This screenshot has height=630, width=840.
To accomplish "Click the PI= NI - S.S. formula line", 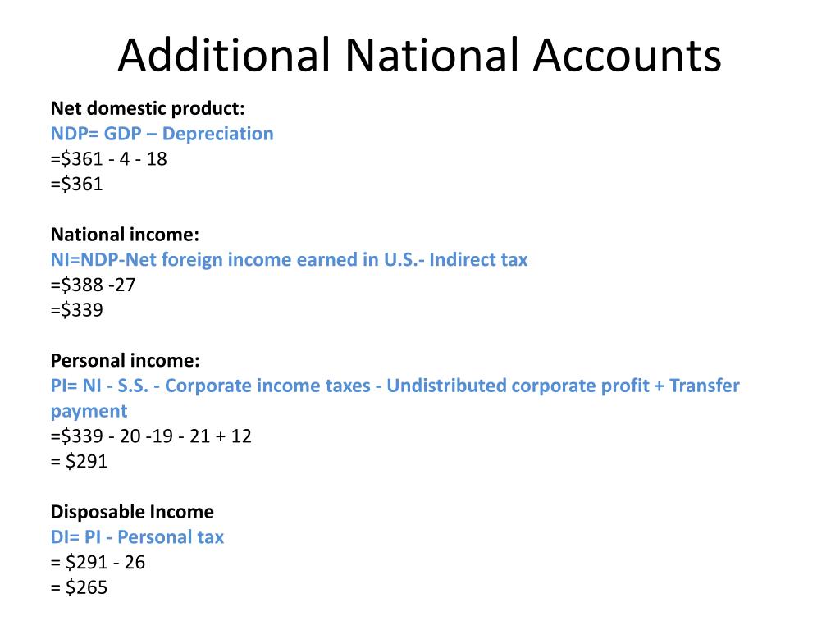I will click(x=395, y=386).
